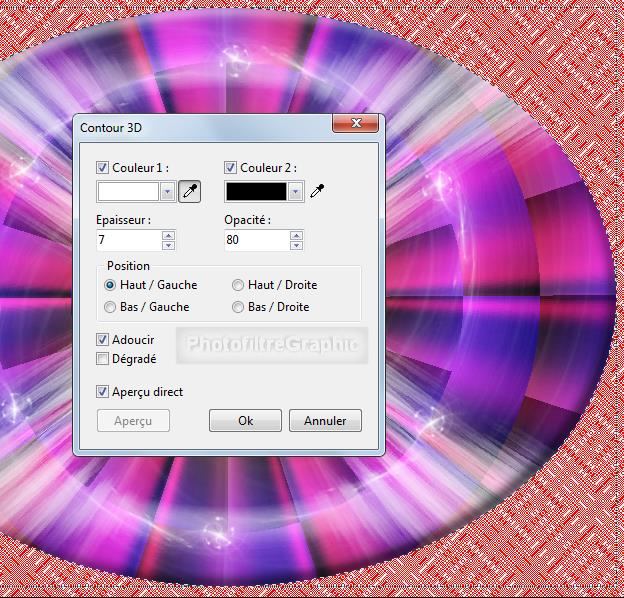Disable the Adoucir option
Viewport: 624px width, 598px height.
[x=103, y=340]
